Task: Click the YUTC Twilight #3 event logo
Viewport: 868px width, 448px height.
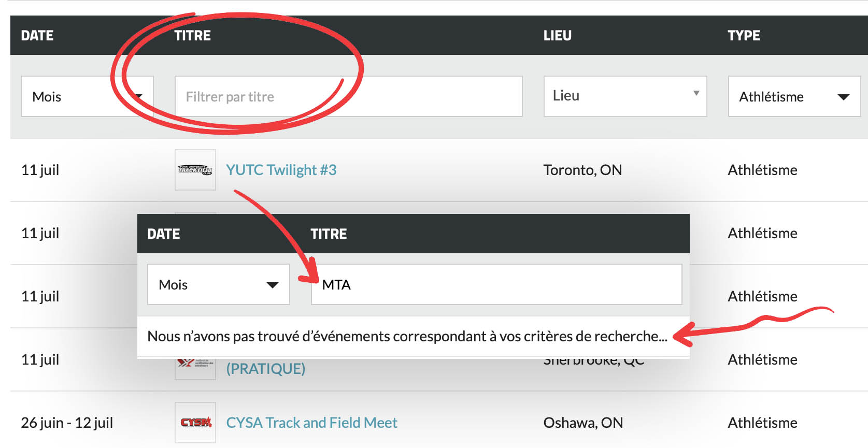Action: (x=195, y=170)
